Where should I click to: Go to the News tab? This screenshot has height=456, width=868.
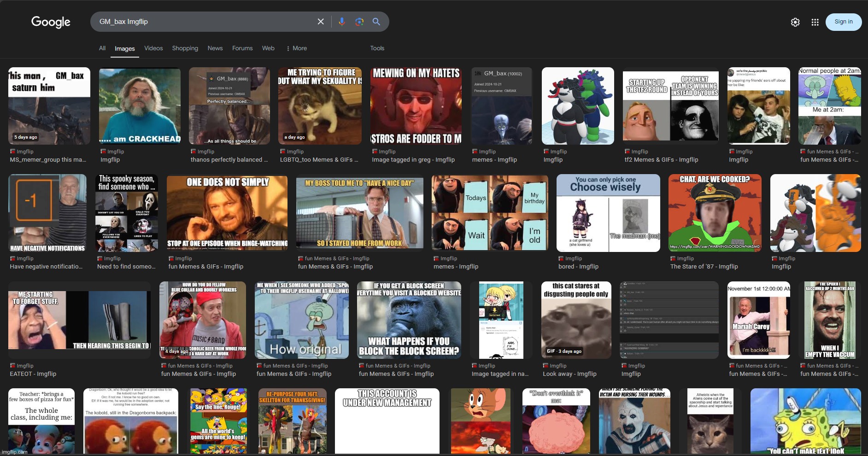215,48
